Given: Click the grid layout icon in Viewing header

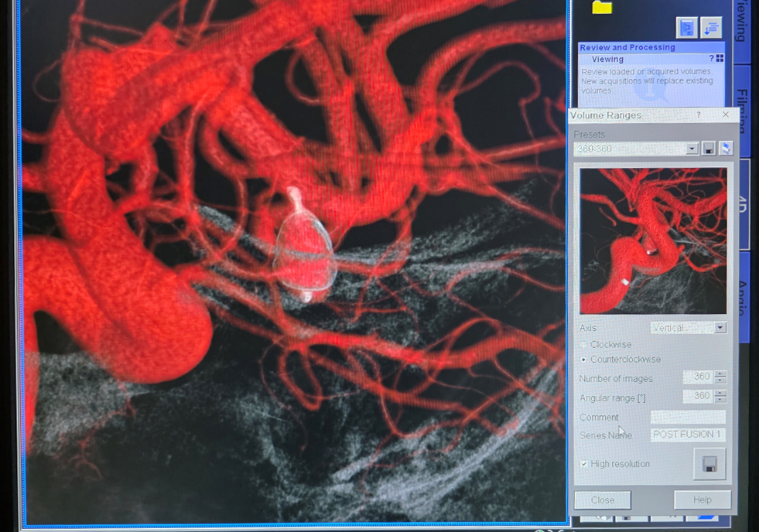Looking at the screenshot, I should (x=720, y=59).
